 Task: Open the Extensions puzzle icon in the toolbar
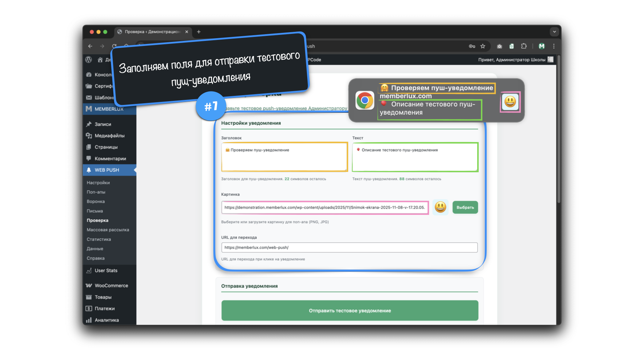(x=524, y=46)
